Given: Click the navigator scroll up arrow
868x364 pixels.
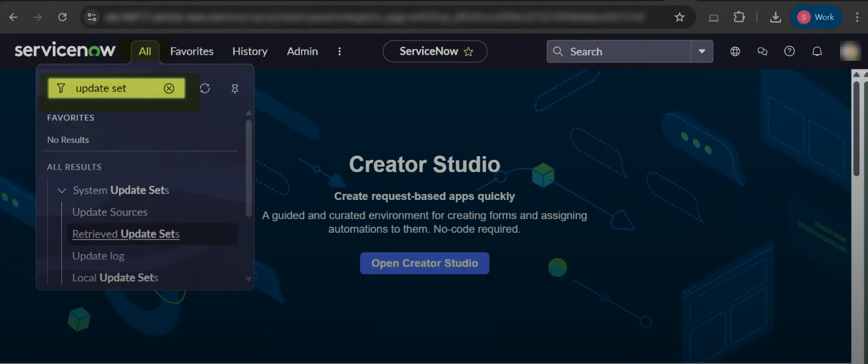Looking at the screenshot, I should [x=248, y=113].
